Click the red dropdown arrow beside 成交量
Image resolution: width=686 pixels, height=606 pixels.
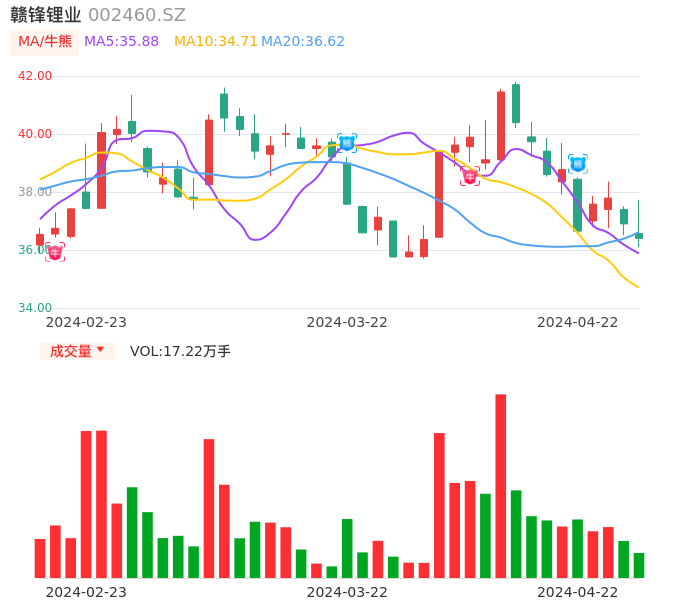pos(100,351)
